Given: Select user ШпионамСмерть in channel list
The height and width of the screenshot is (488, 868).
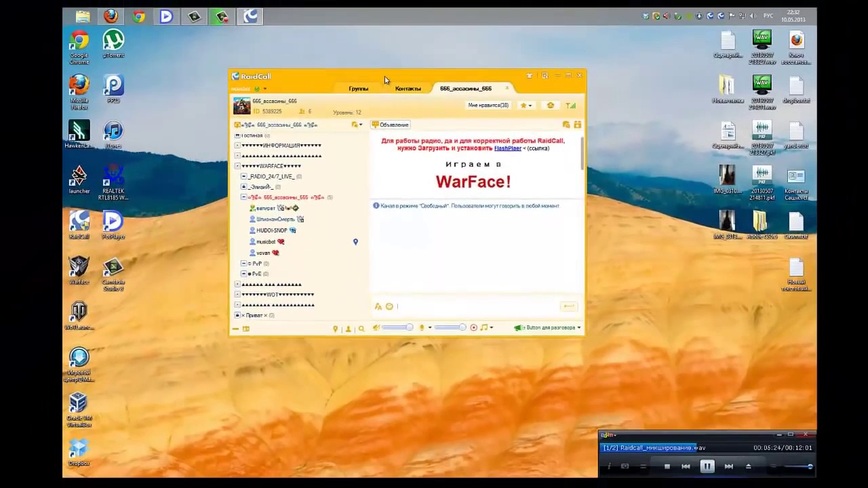Looking at the screenshot, I should tap(276, 219).
